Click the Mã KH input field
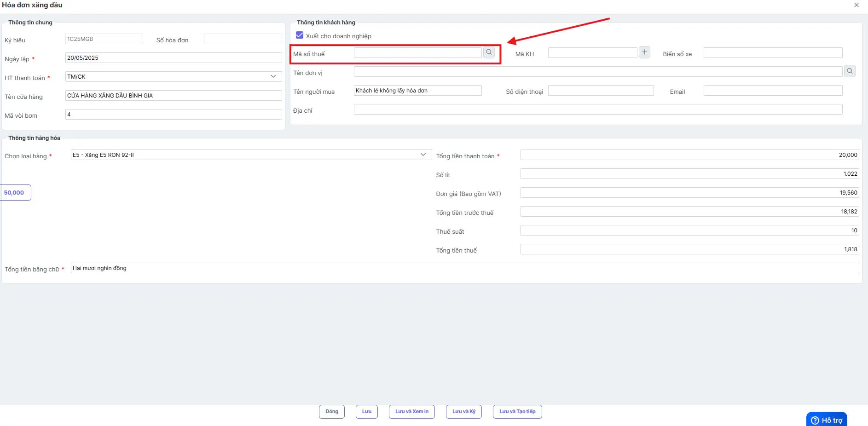This screenshot has height=426, width=868. [x=592, y=52]
